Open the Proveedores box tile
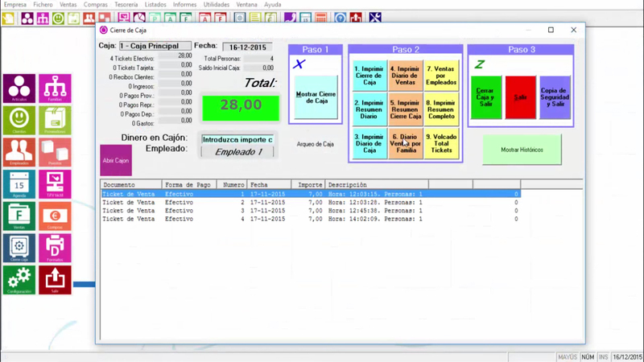 (55, 120)
